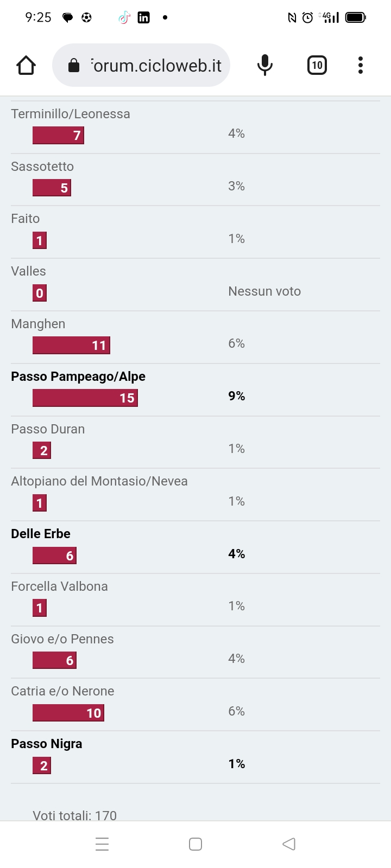This screenshot has height=868, width=391.
Task: Tap the padlock site security icon
Action: pos(73,66)
